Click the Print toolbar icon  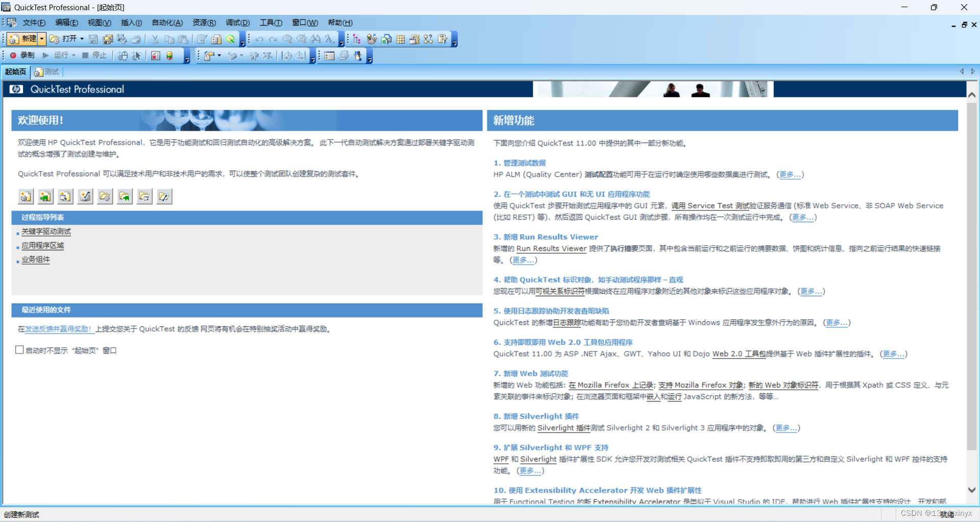pyautogui.click(x=135, y=39)
